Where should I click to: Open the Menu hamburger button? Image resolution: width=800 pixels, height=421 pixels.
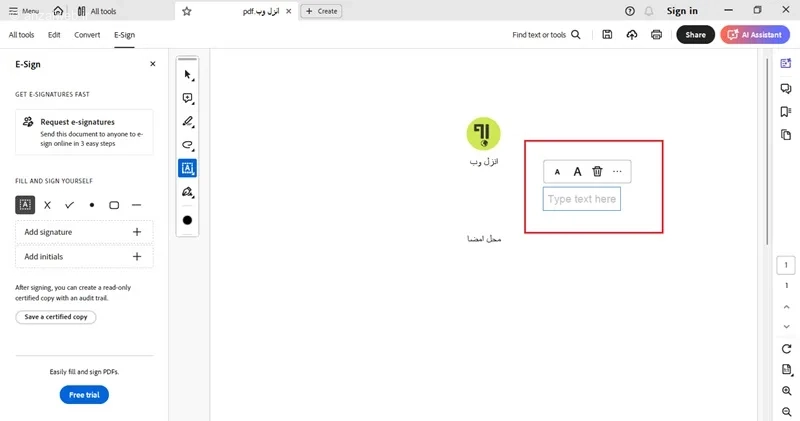[23, 11]
